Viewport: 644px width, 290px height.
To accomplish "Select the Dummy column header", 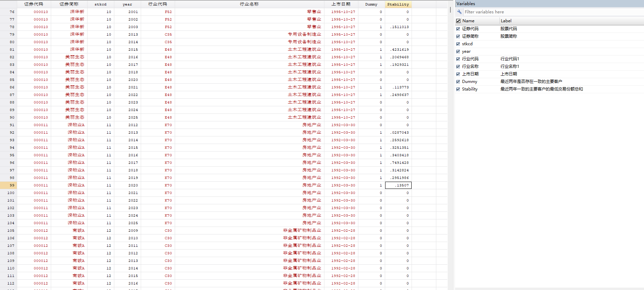I will click(x=371, y=4).
